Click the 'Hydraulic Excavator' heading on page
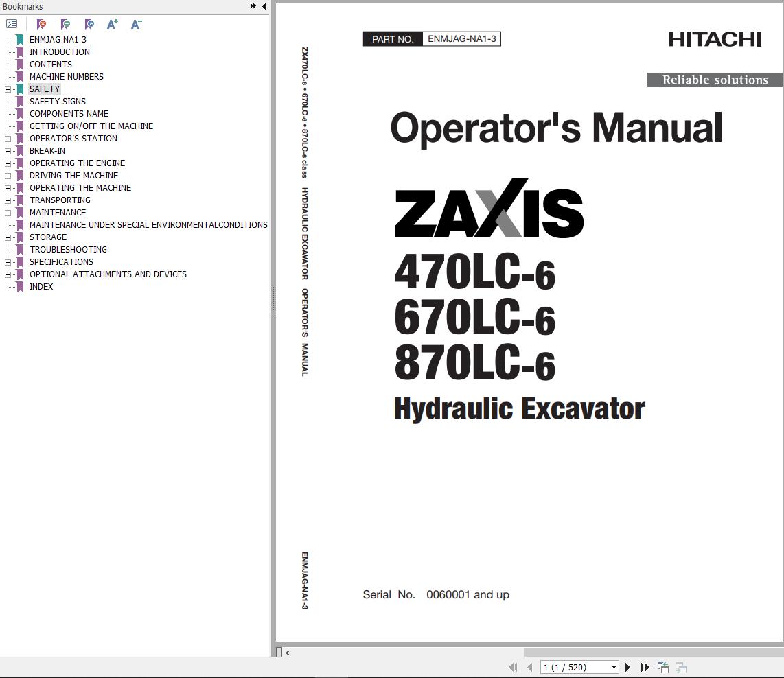This screenshot has width=784, height=678. coord(520,409)
